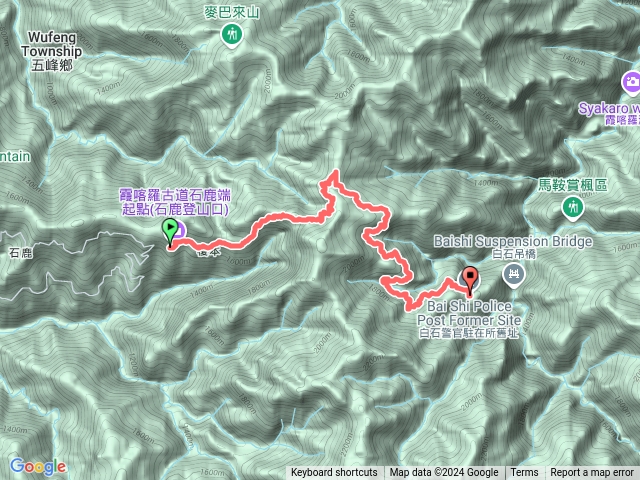Open the Terms link
This screenshot has height=480, width=640.
click(524, 473)
